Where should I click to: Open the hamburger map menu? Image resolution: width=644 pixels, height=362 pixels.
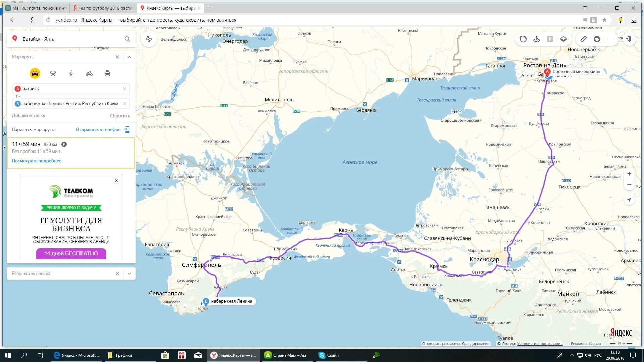(610, 39)
